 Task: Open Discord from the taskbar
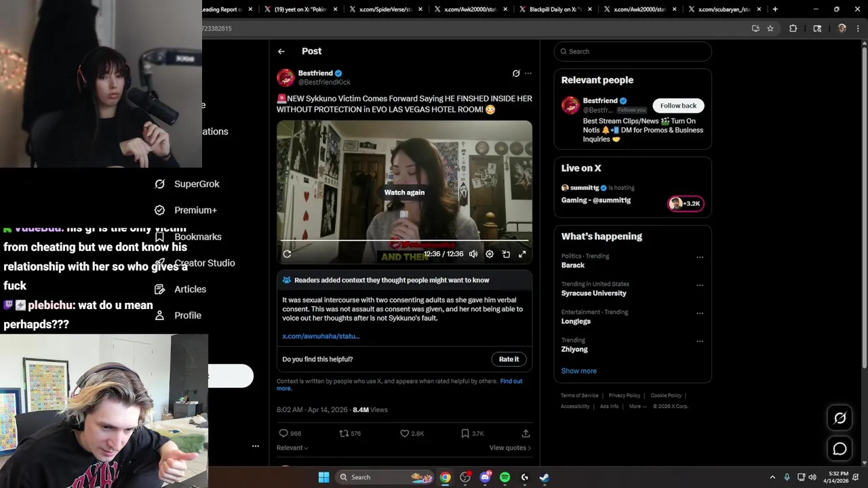click(485, 477)
